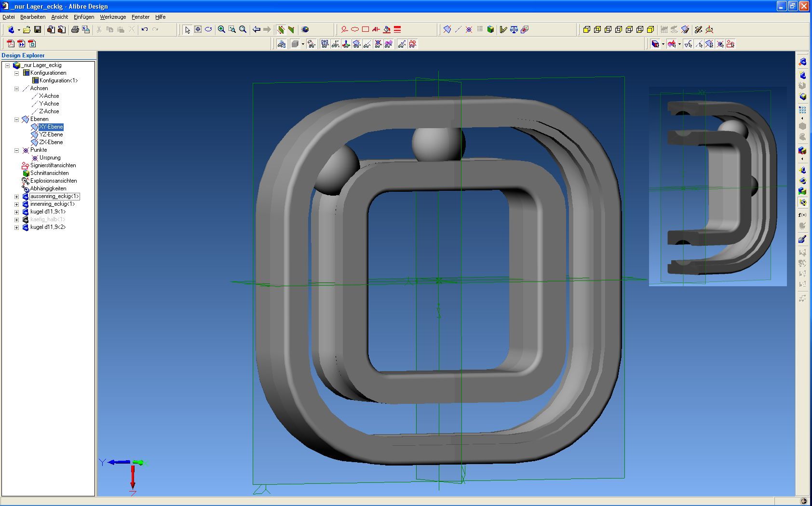The image size is (812, 506).
Task: Insert a plane from the toolbar
Action: tap(447, 30)
